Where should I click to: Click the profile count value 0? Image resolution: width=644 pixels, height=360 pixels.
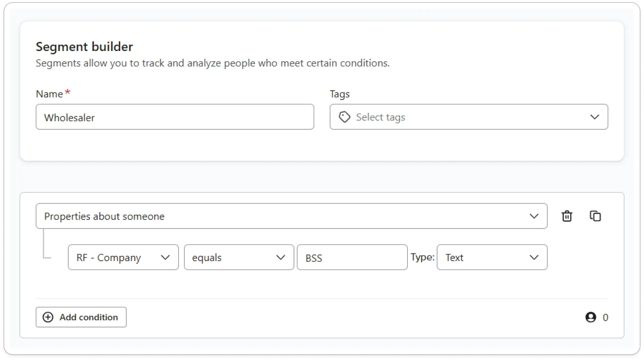tap(605, 317)
